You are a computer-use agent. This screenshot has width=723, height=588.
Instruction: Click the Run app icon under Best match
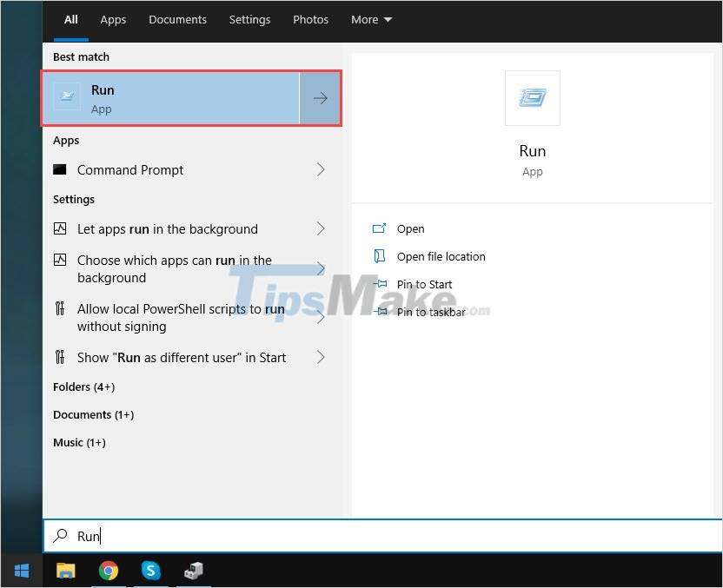67,97
